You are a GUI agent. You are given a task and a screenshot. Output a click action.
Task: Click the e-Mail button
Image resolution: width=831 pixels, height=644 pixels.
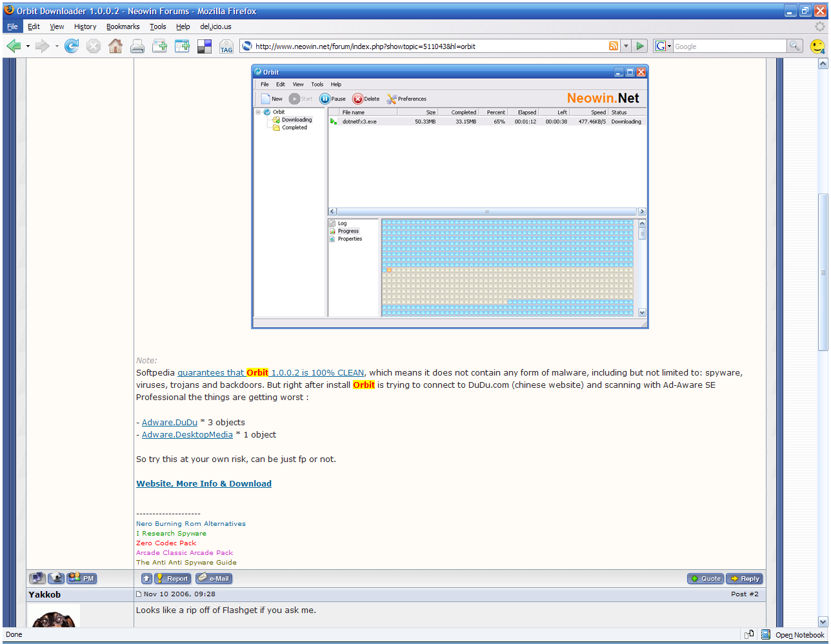coord(214,579)
